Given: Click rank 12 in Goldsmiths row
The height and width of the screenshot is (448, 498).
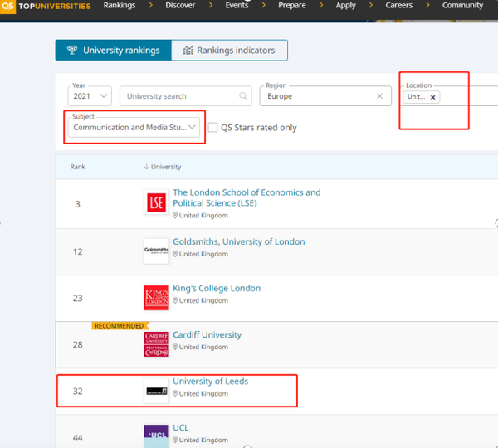Looking at the screenshot, I should [x=77, y=251].
